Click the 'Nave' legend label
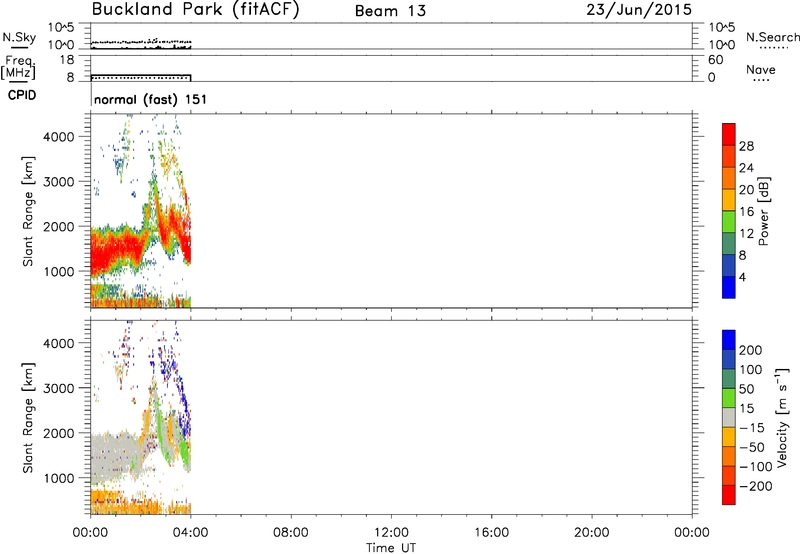The image size is (800, 554). (761, 69)
